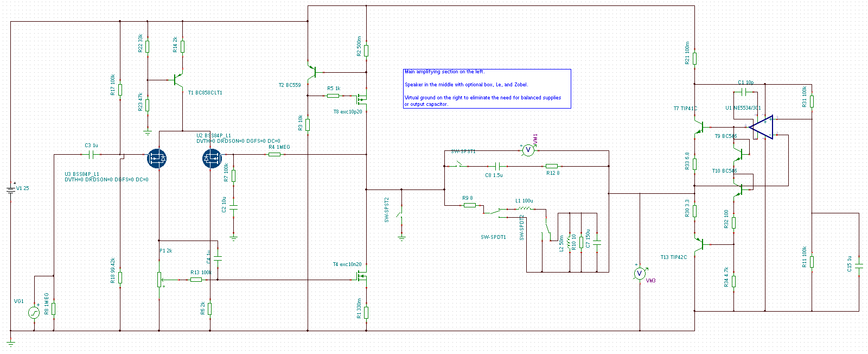This screenshot has height=354, width=868.
Task: Click the ground symbol below R23 47k
Action: 147,132
